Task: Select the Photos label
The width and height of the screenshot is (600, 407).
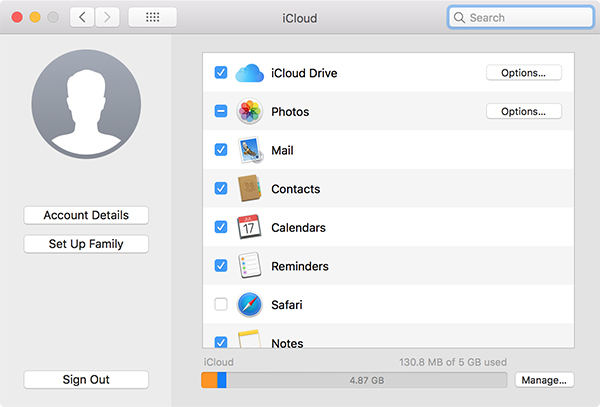Action: 290,112
